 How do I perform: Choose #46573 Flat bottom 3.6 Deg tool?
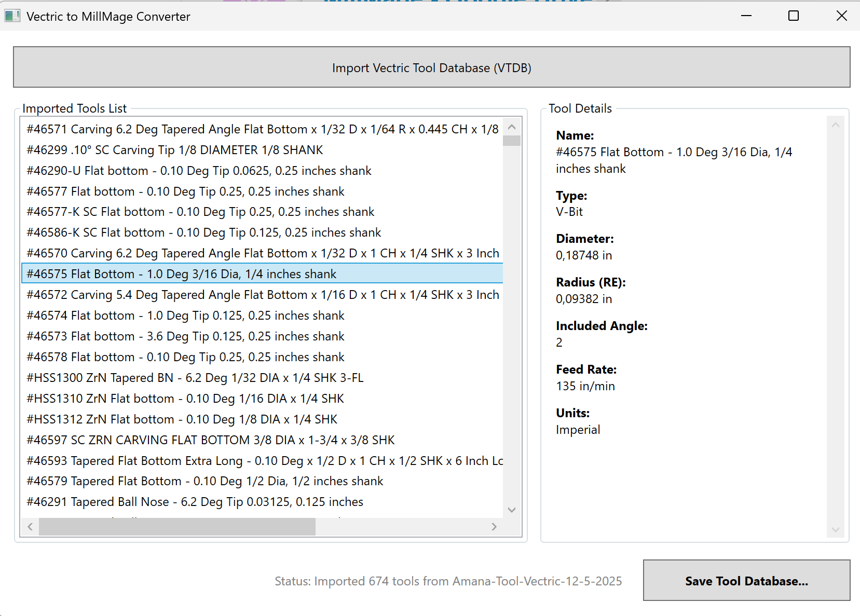pos(185,336)
